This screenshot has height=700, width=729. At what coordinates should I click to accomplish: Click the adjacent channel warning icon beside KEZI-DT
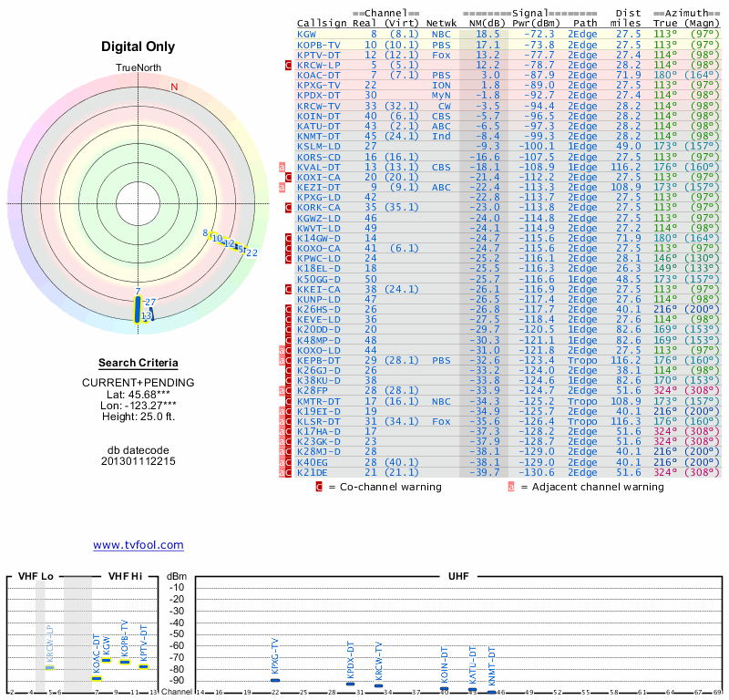tap(282, 187)
